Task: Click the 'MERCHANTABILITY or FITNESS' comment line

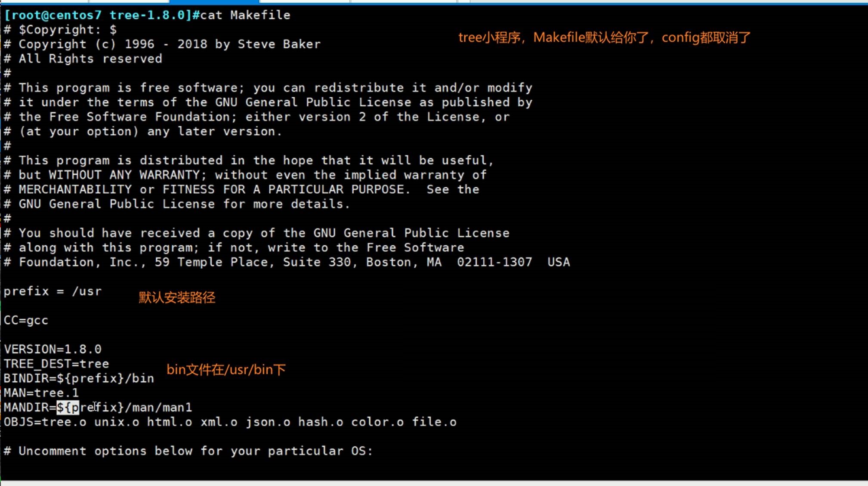Action: [241, 190]
